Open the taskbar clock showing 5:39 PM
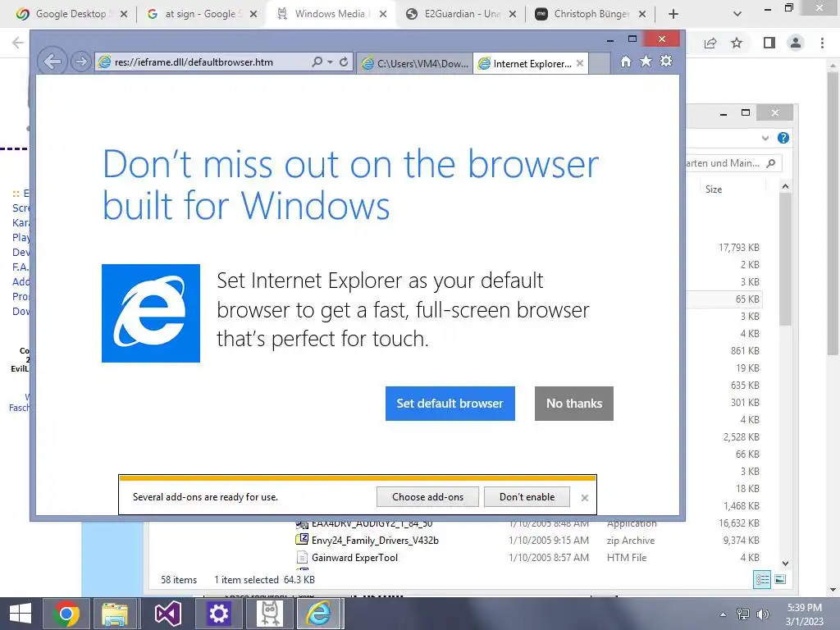 pos(804,614)
